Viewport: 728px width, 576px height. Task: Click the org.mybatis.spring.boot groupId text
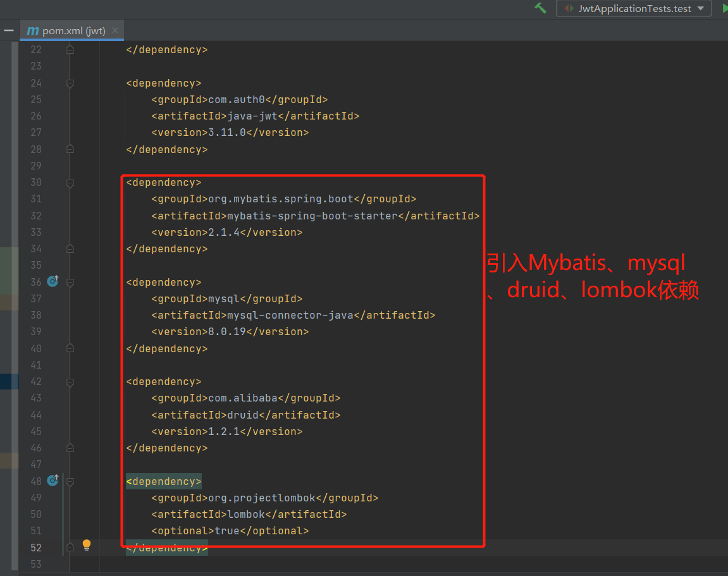pos(281,199)
